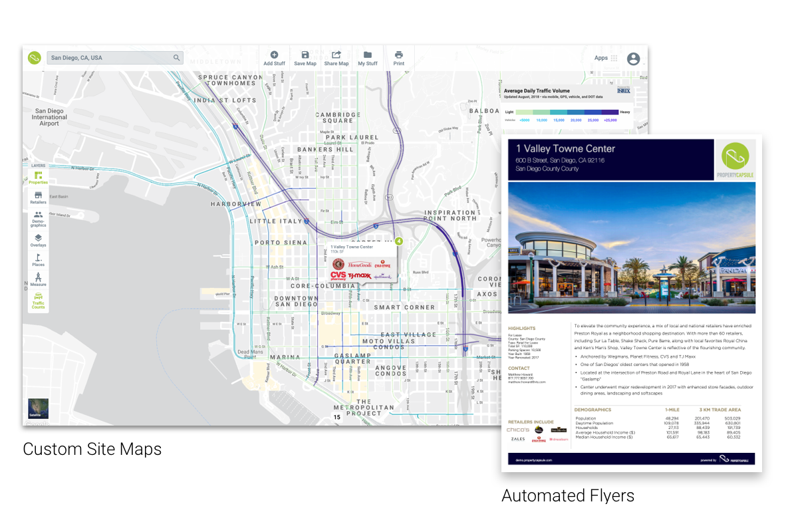Click the darkest purple heavy traffic swatch
This screenshot has height=532, width=798.
point(608,112)
